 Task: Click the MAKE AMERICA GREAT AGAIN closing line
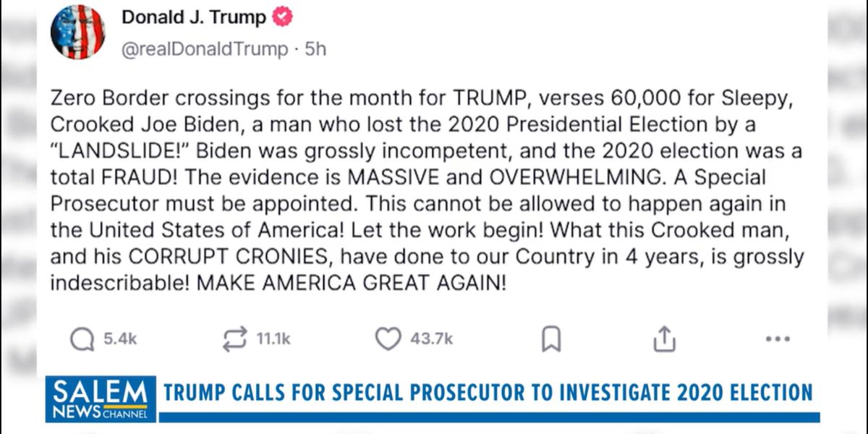pos(352,283)
